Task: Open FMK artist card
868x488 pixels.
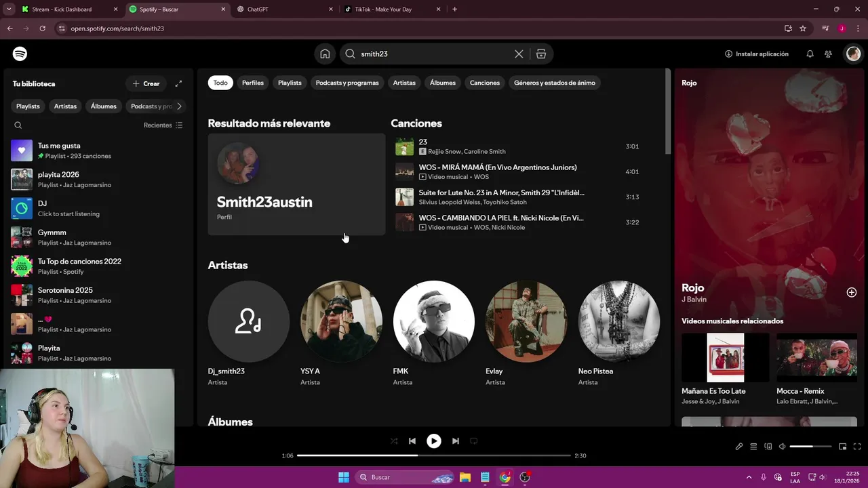Action: (x=433, y=333)
